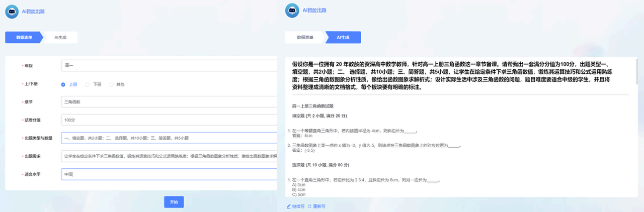Click the question with 边长比为 2:3:4
Viewport: 644px width, 212px height.
(366, 180)
